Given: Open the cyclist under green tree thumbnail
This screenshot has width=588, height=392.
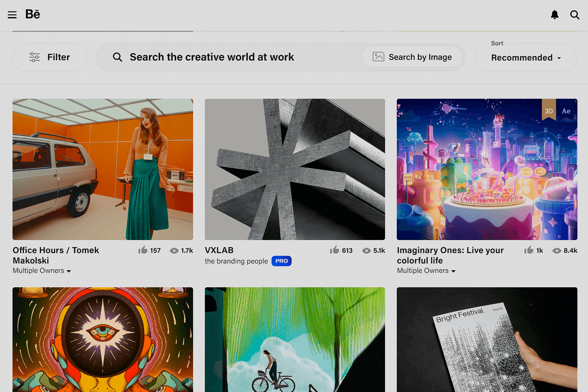Looking at the screenshot, I should click(x=295, y=339).
